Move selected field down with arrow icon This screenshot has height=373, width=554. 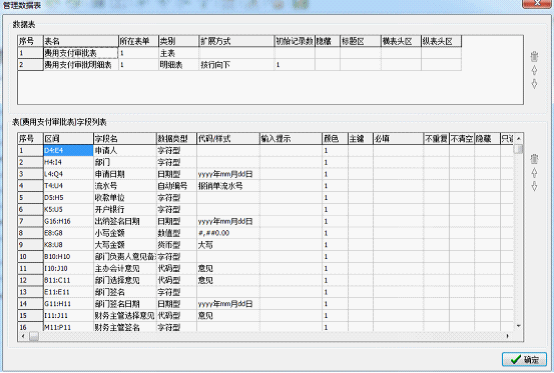534,186
